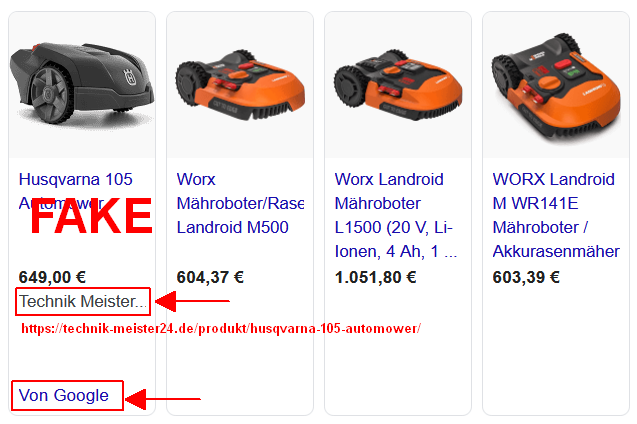Viewport: 637px width, 424px height.
Task: Click the red technik-meister24.de URL text
Action: [221, 328]
